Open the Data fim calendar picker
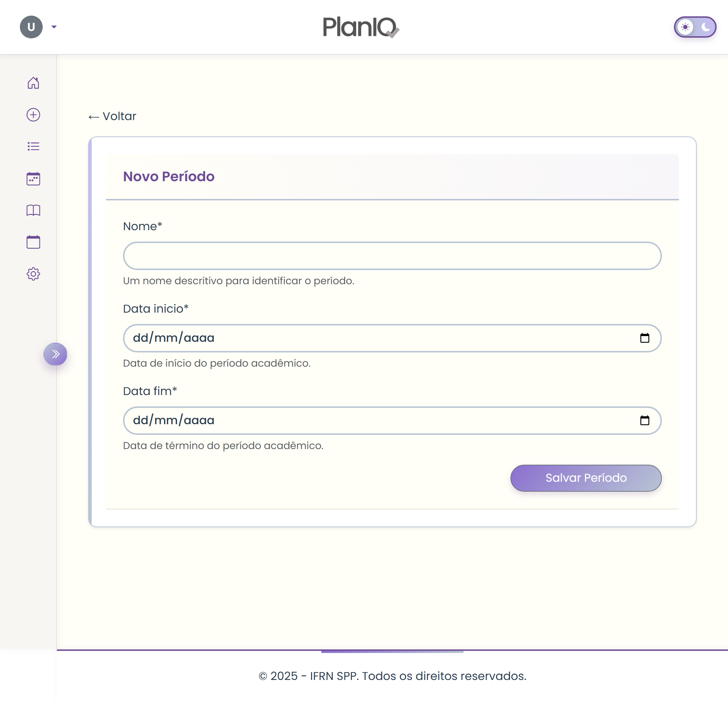 644,420
